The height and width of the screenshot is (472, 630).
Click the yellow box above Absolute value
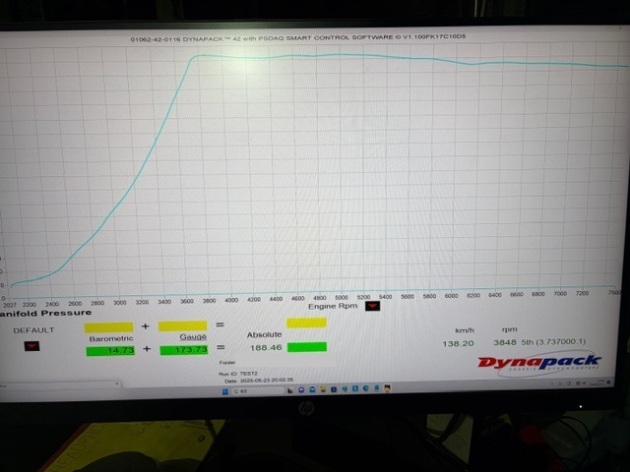(307, 322)
